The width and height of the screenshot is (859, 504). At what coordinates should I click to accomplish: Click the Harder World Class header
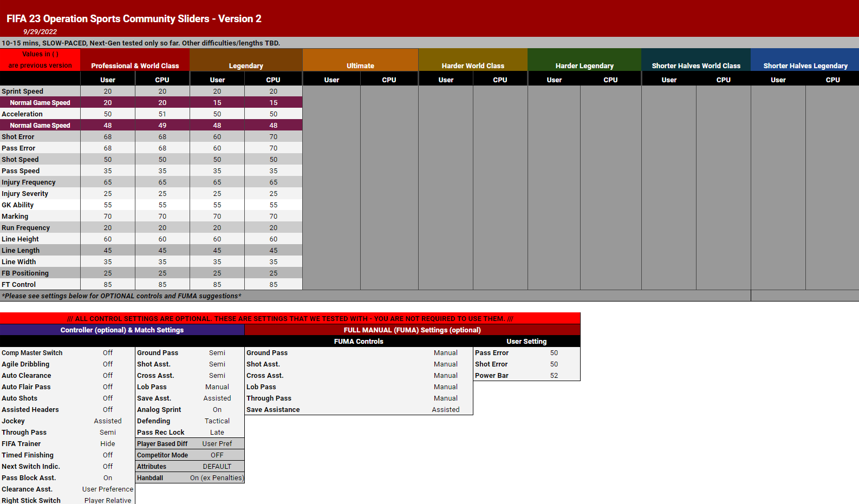click(x=473, y=66)
